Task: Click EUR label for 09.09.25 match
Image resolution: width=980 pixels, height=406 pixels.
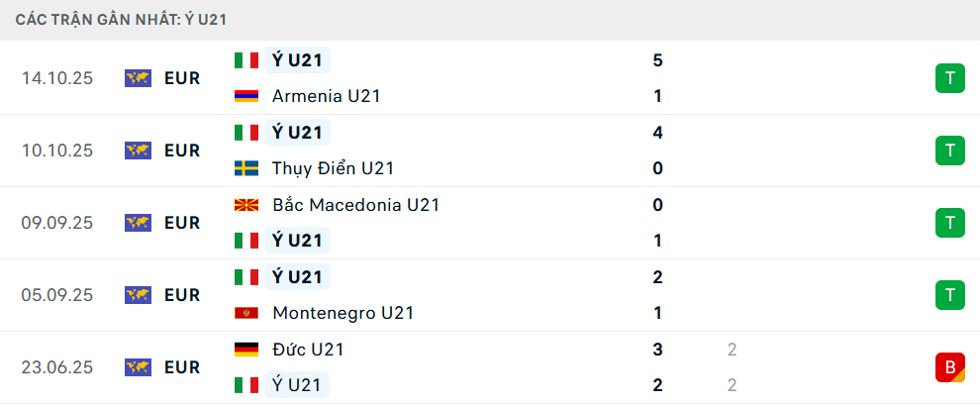Action: (182, 223)
